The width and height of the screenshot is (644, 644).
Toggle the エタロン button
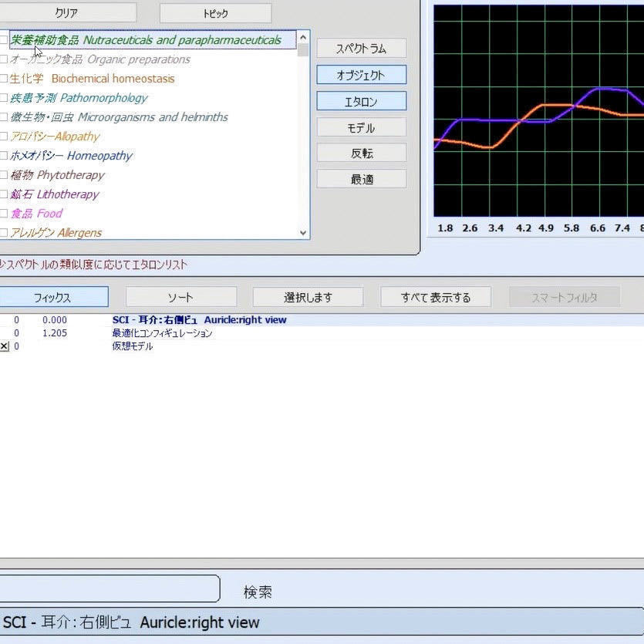click(x=361, y=101)
